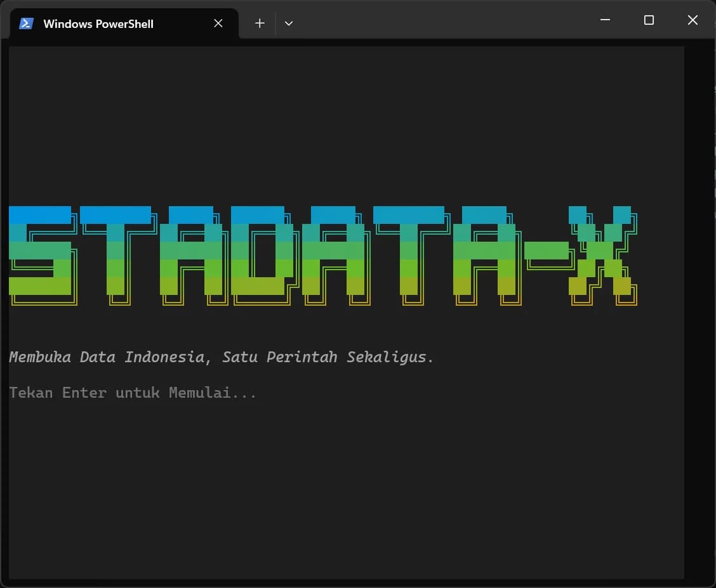Click the 'Membuka Data Indonesia' tagline text

click(x=221, y=357)
